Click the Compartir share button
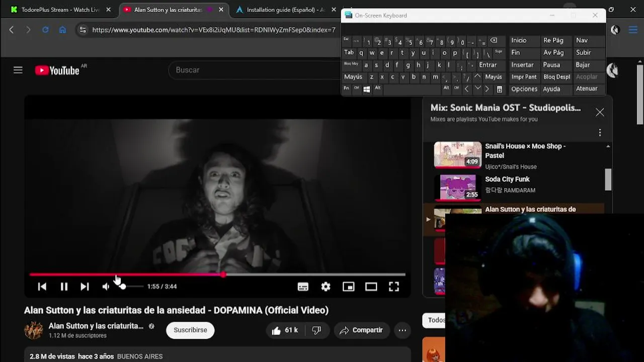This screenshot has height=362, width=644. click(x=362, y=330)
